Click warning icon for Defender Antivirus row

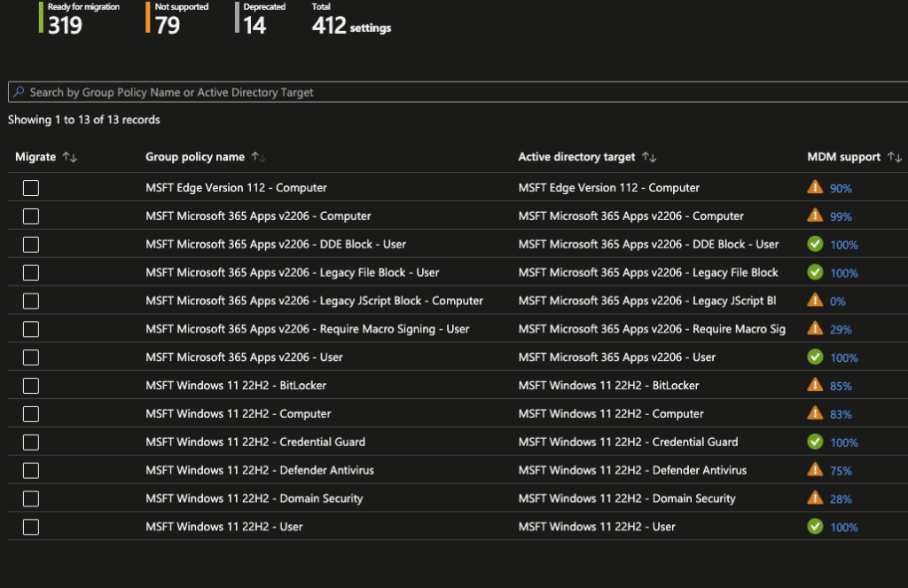pyautogui.click(x=815, y=469)
